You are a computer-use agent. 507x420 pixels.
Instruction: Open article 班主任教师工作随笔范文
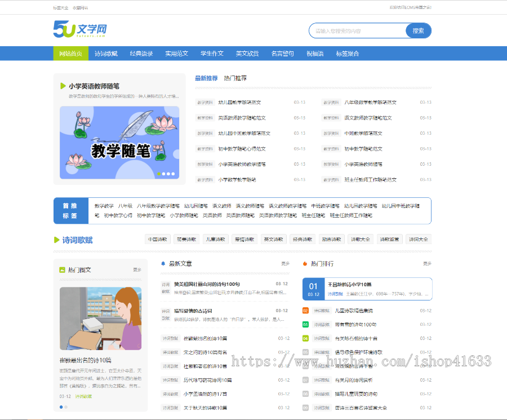coord(371,180)
